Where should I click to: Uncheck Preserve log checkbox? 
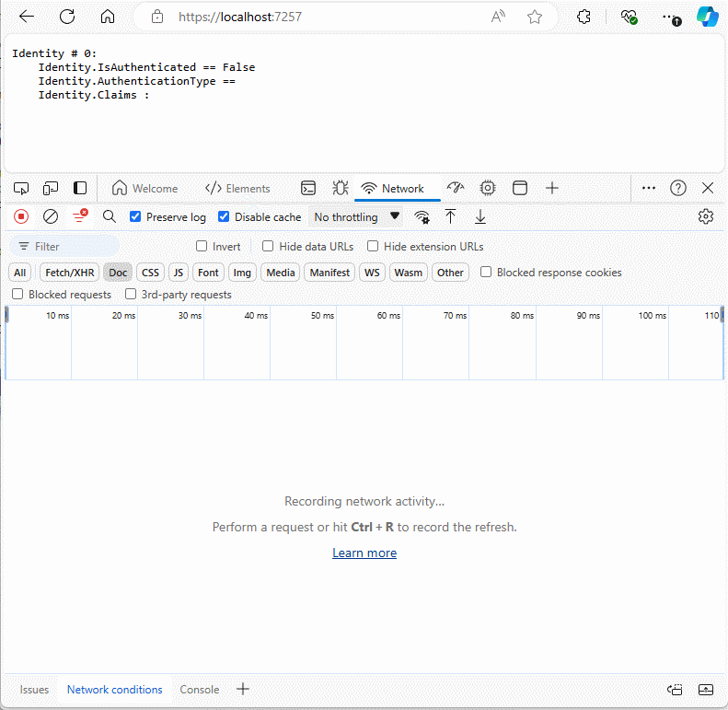click(x=135, y=216)
